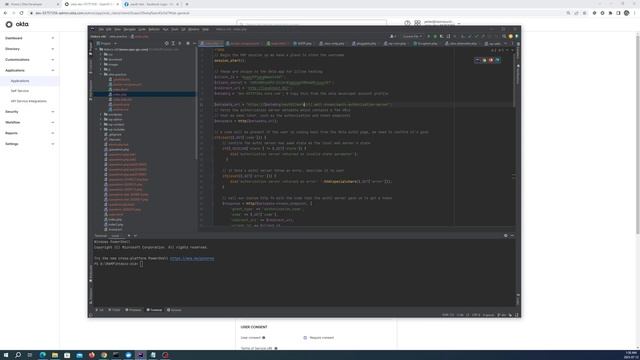
Task: Follow PowerShell link in terminal output
Action: pyautogui.click(x=192, y=258)
